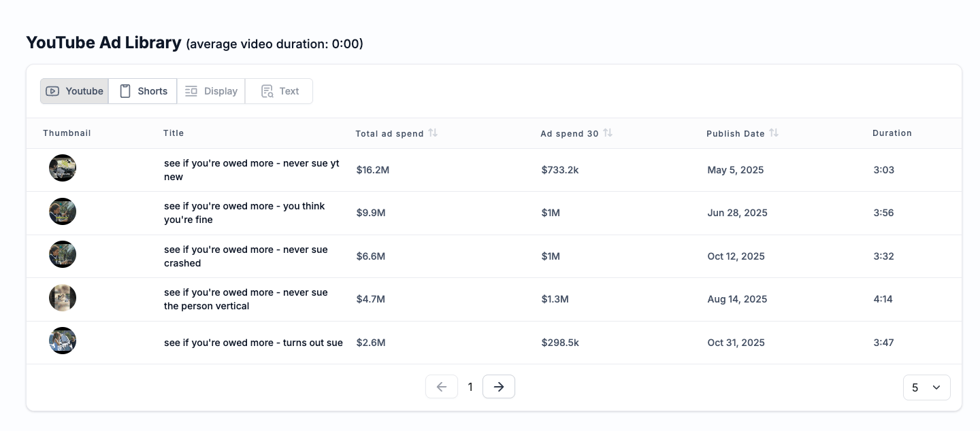Click current page number 1
Screen dimensions: 980x431
pyautogui.click(x=470, y=387)
